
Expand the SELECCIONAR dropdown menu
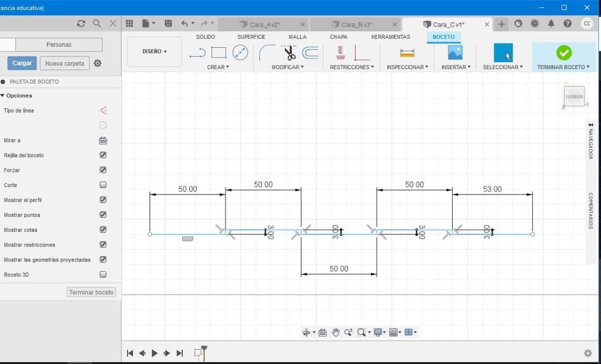click(x=503, y=67)
